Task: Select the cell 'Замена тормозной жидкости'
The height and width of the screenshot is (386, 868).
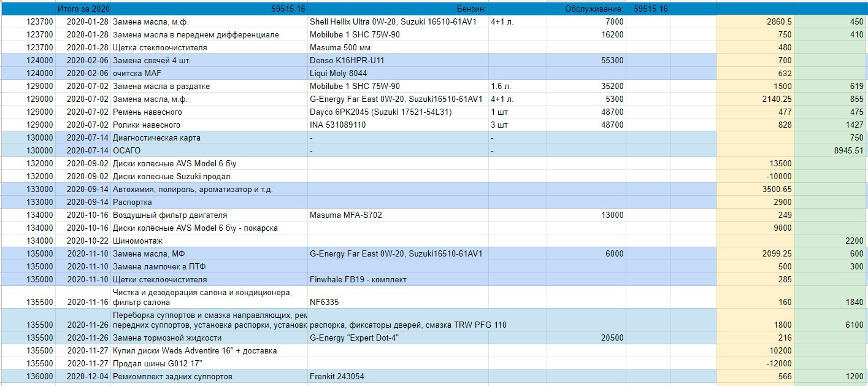Action: coord(209,338)
